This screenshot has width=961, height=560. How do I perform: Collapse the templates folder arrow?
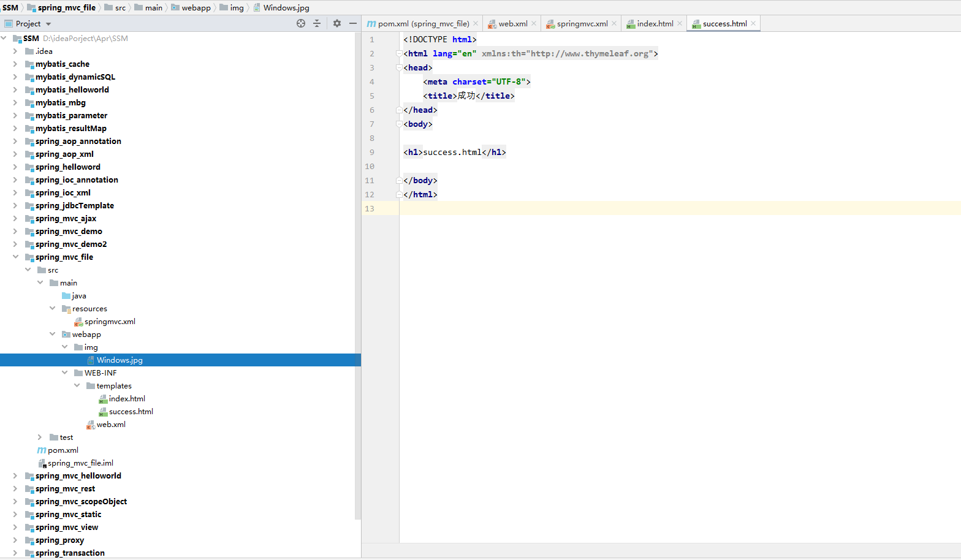point(77,385)
